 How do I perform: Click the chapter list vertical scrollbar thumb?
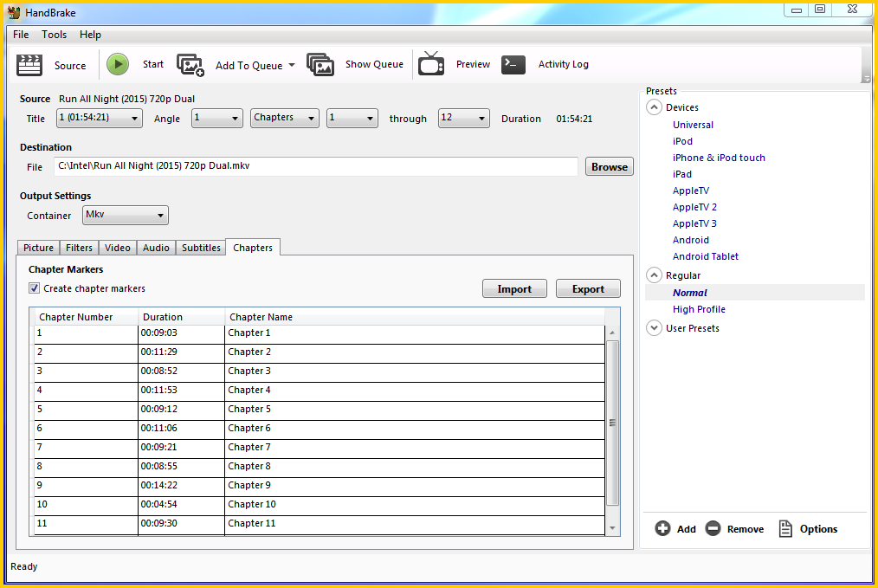[x=612, y=423]
